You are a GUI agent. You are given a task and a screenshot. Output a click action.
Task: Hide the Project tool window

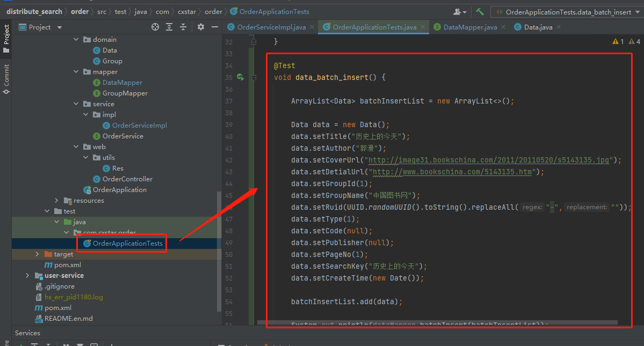coord(214,27)
